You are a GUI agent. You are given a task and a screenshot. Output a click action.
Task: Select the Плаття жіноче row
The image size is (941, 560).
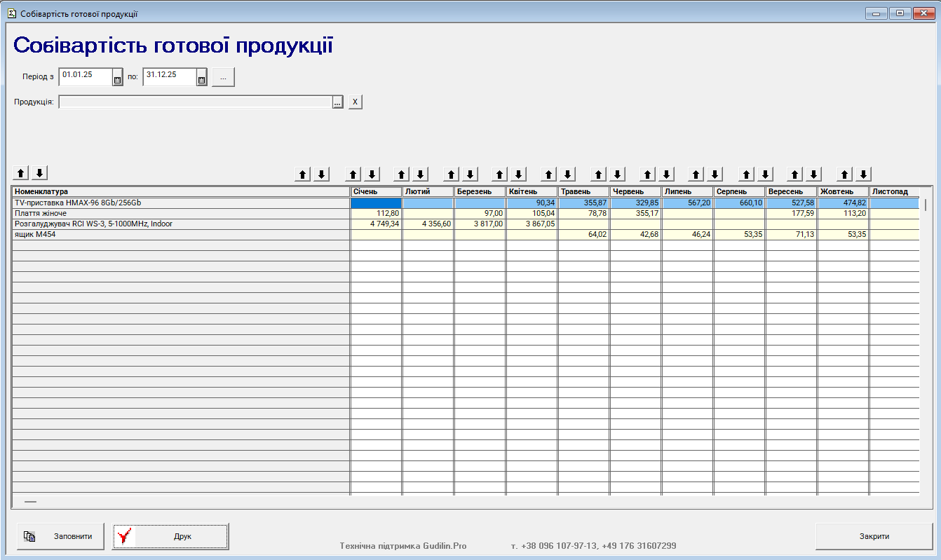coord(181,213)
